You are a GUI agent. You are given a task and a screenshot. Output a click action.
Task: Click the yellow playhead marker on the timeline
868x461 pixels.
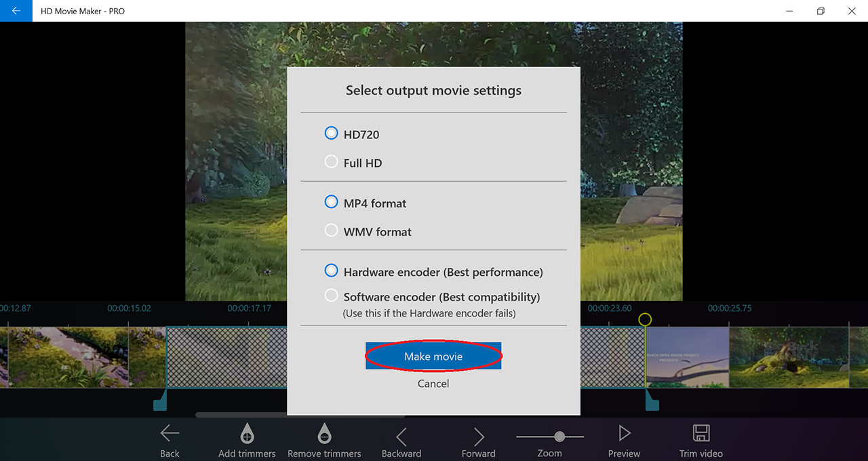click(x=645, y=319)
